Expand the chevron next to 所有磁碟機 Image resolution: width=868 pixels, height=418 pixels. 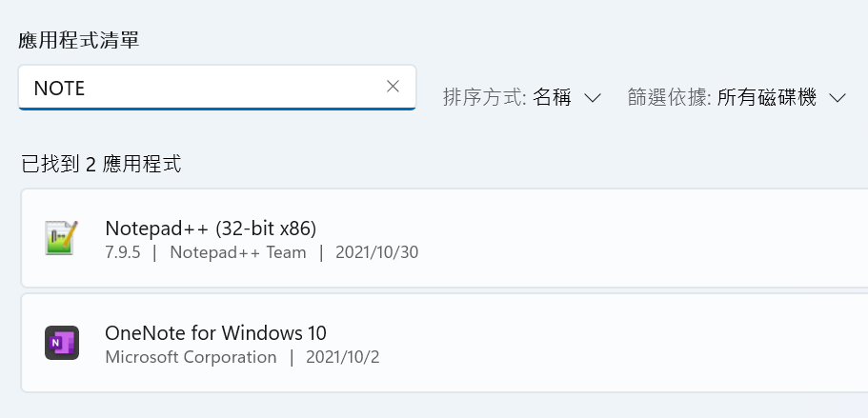838,98
